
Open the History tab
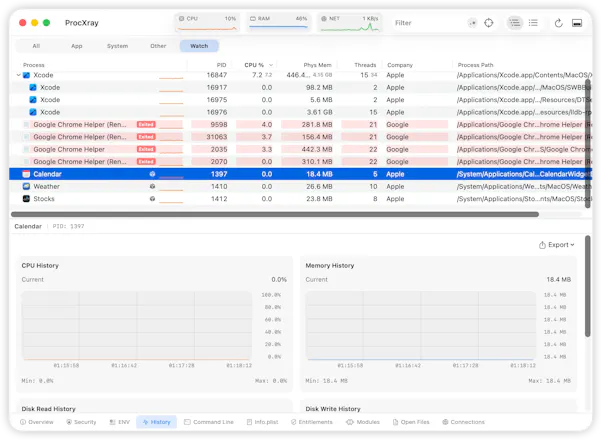[x=156, y=422]
